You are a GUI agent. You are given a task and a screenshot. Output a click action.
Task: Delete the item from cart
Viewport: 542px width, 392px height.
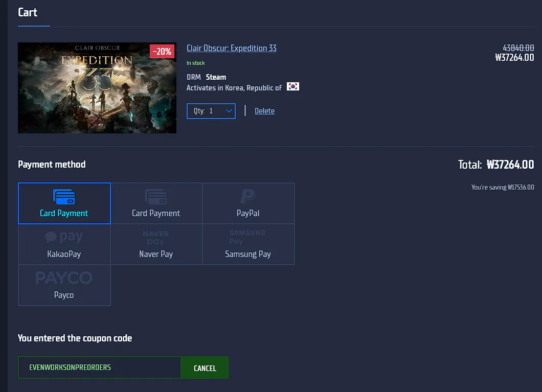point(264,111)
